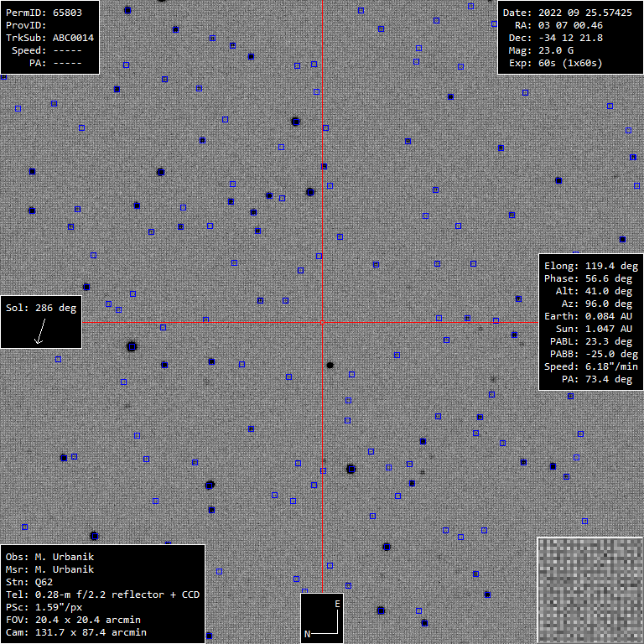The width and height of the screenshot is (644, 644).
Task: Select the PermID 65803 entry
Action: (50, 13)
